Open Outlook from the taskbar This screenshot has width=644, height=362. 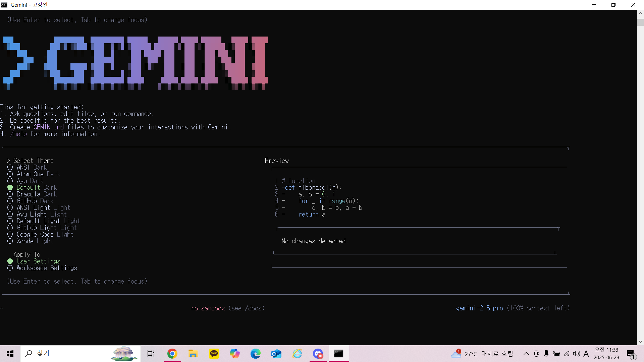(x=276, y=354)
